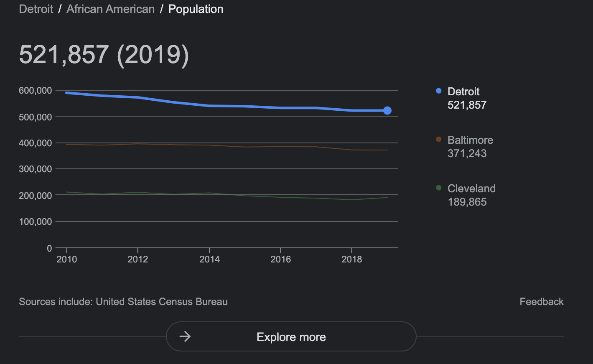Click the 2019 endpoint marker on Detroit line

point(387,110)
